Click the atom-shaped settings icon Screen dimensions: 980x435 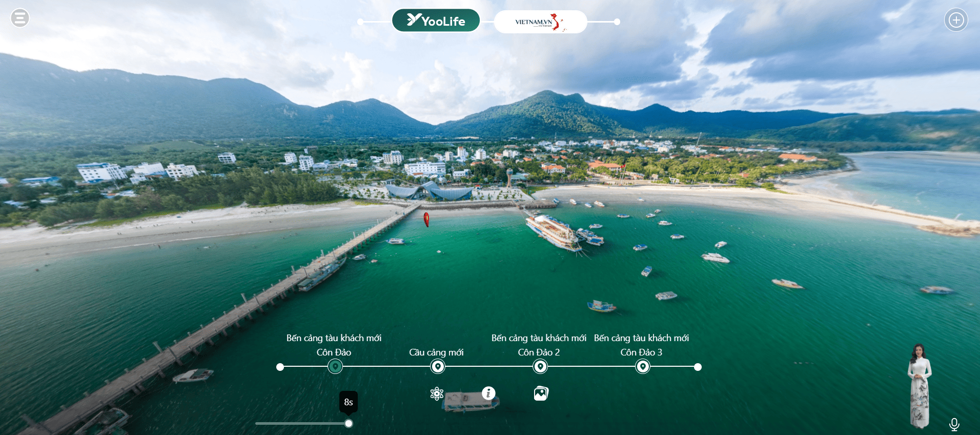point(437,393)
